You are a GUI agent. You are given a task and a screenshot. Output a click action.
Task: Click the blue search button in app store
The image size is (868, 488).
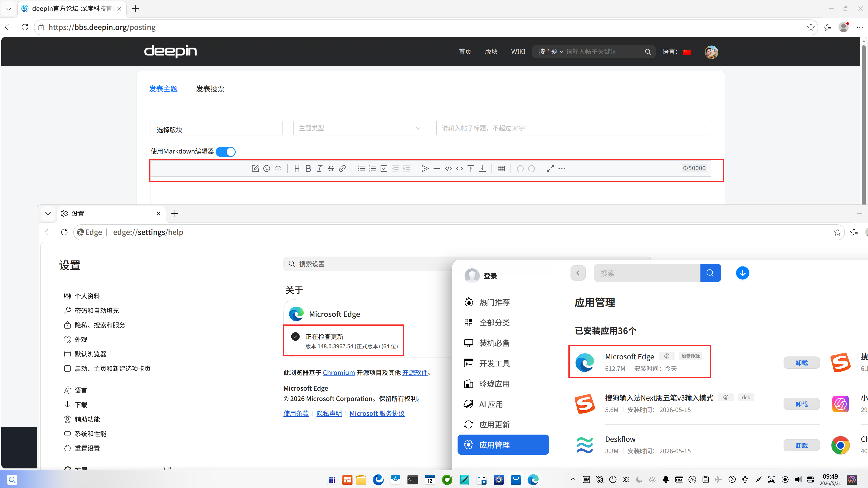(710, 273)
